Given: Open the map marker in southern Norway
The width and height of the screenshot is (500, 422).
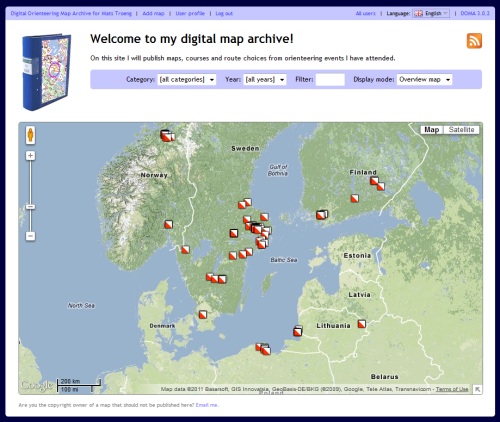Looking at the screenshot, I should (169, 224).
